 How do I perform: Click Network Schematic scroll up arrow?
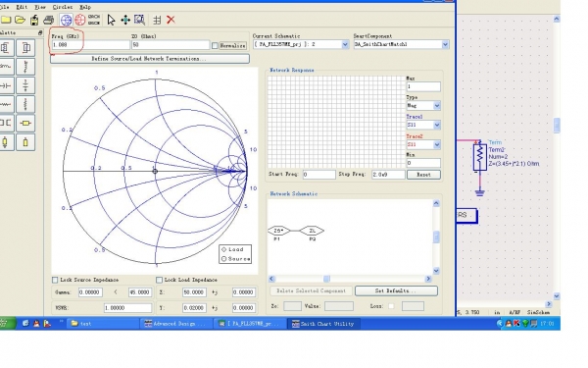(x=436, y=203)
